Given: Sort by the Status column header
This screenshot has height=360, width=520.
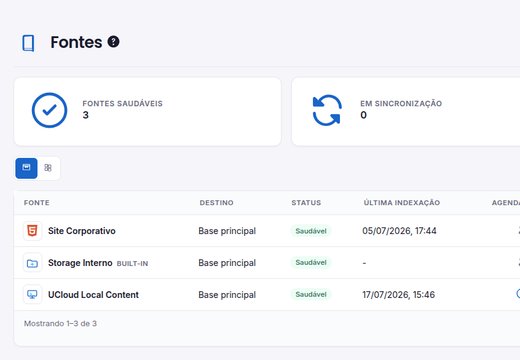Looking at the screenshot, I should click(x=306, y=203).
